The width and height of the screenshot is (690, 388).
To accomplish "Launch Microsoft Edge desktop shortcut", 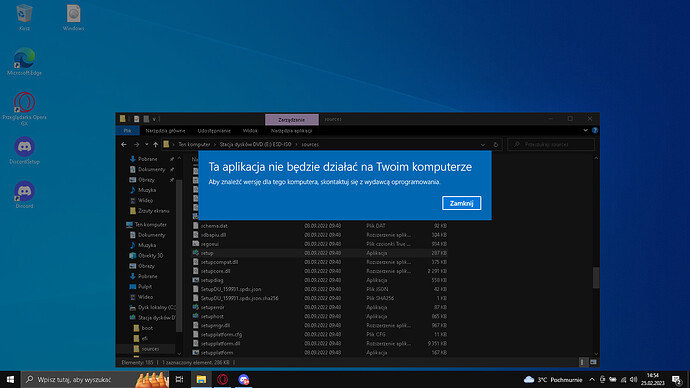I will tap(24, 62).
